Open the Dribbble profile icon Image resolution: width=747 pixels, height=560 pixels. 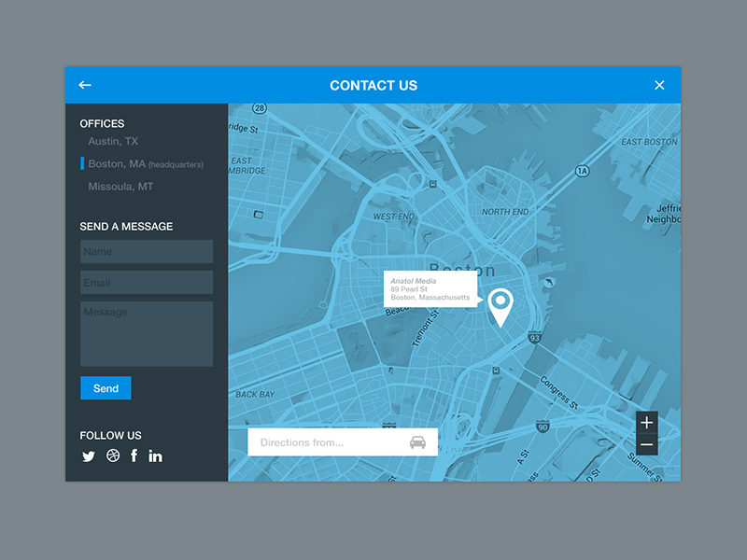coord(113,456)
